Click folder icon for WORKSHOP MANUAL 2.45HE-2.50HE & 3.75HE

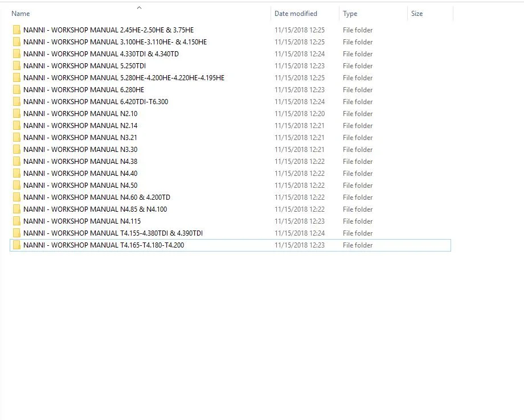(x=17, y=30)
